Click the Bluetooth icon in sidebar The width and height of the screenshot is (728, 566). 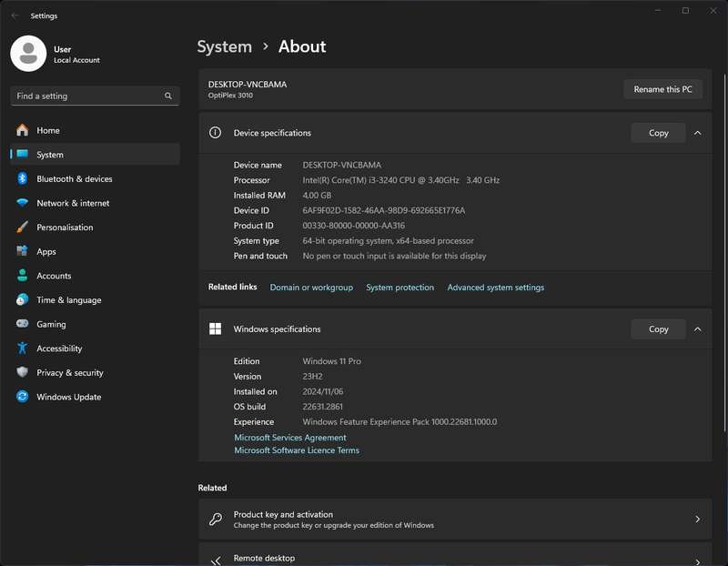click(x=22, y=178)
